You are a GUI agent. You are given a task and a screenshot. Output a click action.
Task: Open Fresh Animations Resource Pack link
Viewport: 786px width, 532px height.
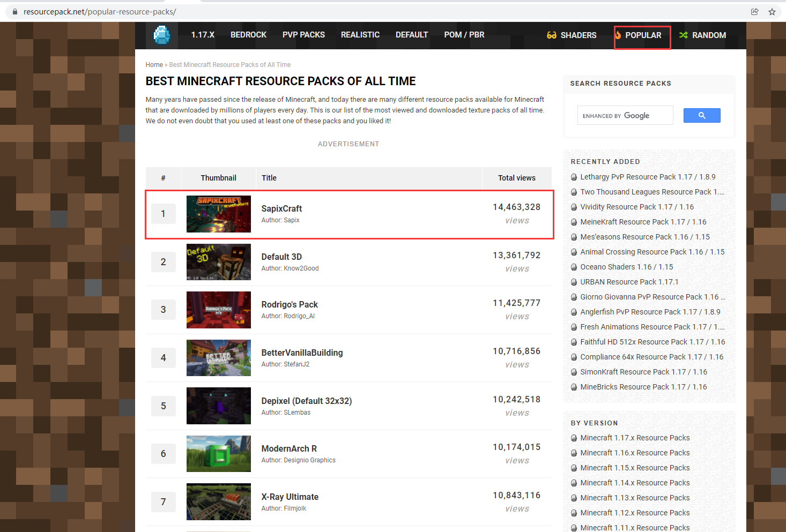pos(652,327)
